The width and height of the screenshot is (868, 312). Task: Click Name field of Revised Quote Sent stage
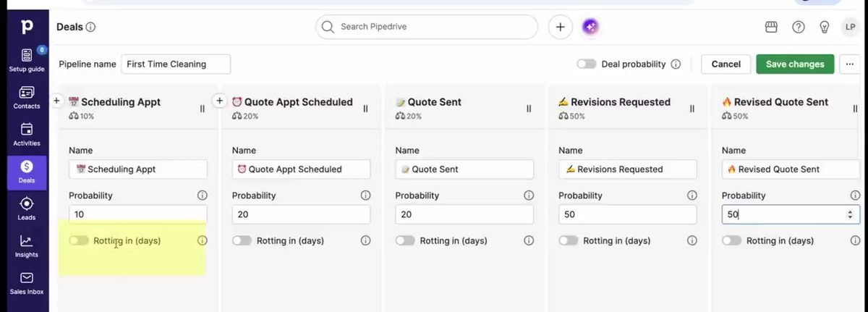coord(791,169)
